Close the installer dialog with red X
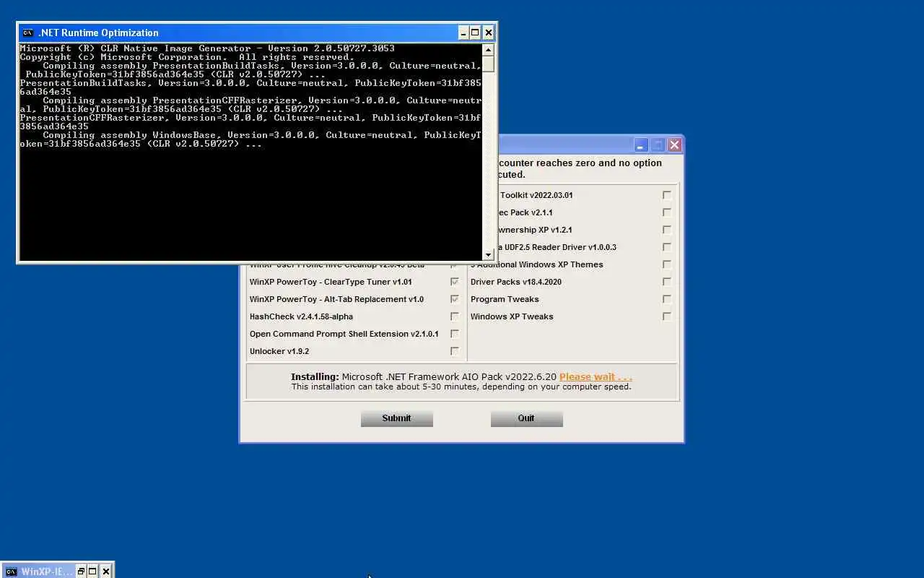Screen dimensions: 924x578 point(675,145)
